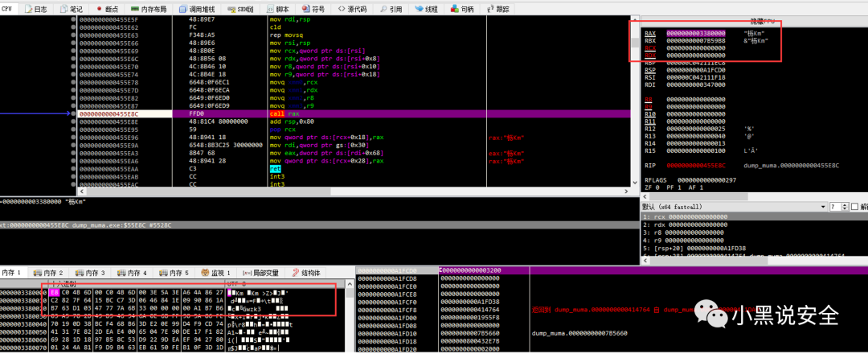Select dump byte E8 at 0000000003380000
868x354 pixels.
point(53,292)
